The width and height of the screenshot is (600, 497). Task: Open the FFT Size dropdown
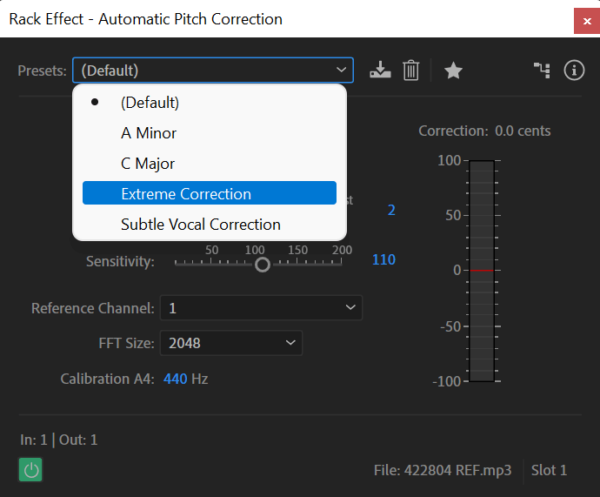click(x=231, y=343)
